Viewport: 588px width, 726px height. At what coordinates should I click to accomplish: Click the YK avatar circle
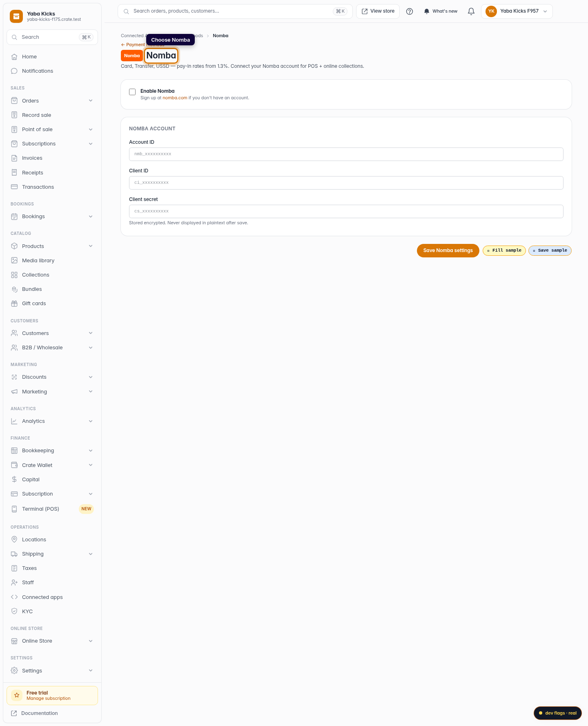click(491, 11)
